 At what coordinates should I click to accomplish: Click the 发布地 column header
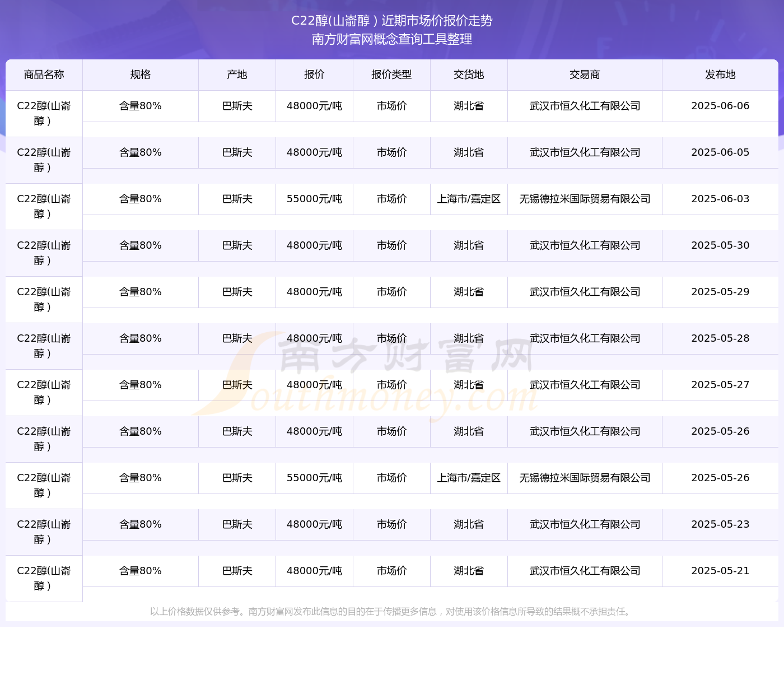(x=720, y=75)
